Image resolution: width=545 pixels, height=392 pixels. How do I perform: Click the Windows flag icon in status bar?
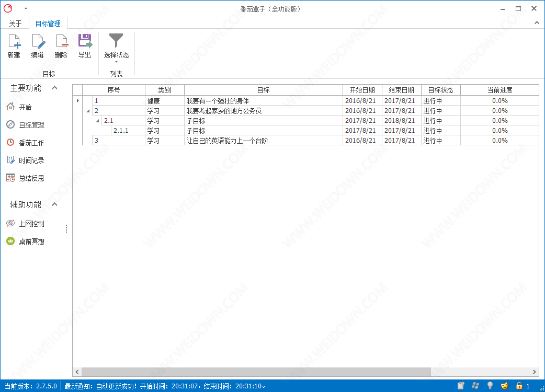pos(475,386)
